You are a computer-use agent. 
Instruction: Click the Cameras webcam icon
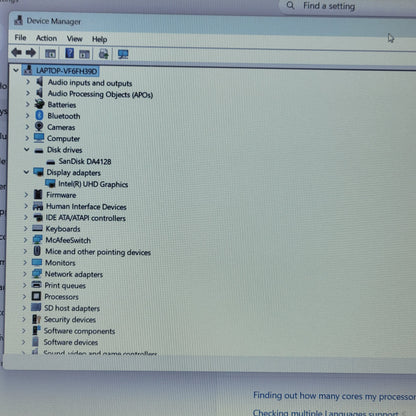click(39, 126)
